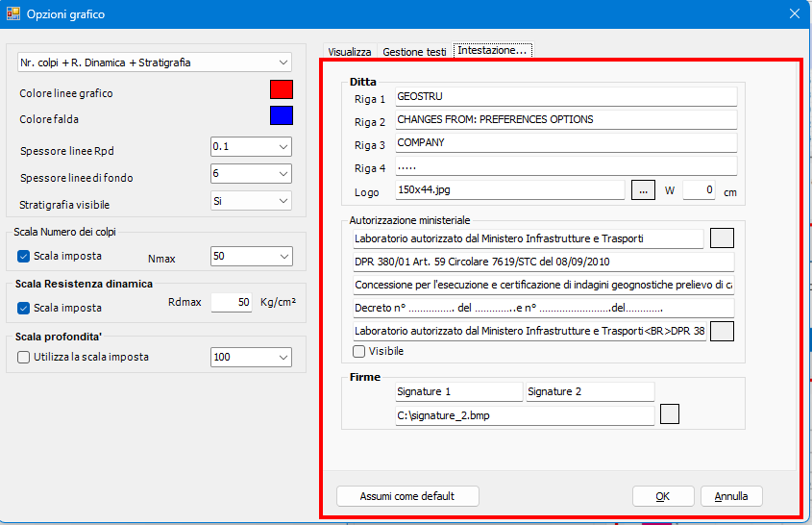The height and width of the screenshot is (525, 812).
Task: Click the Opzioni grafico window icon
Action: coord(12,13)
